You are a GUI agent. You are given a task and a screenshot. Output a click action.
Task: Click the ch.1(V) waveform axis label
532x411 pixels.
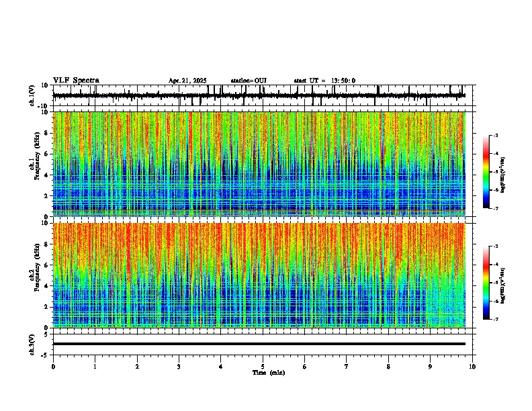tap(32, 95)
